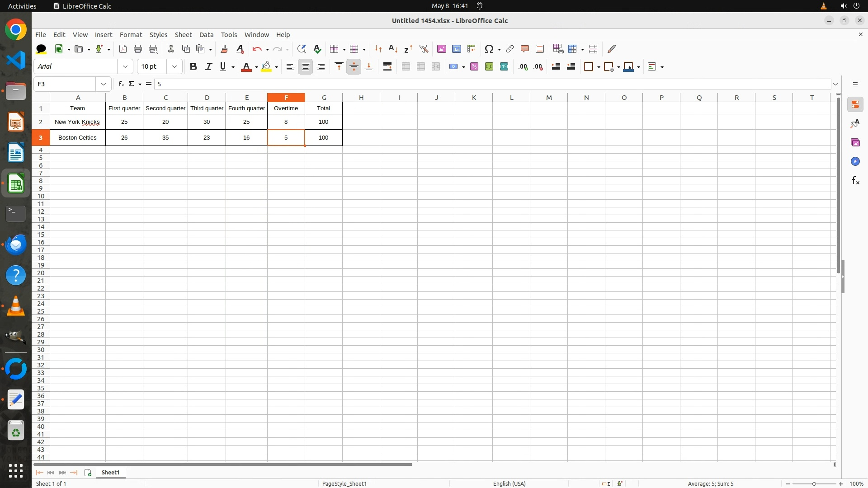
Task: Click the zoom slider in status bar
Action: point(814,484)
